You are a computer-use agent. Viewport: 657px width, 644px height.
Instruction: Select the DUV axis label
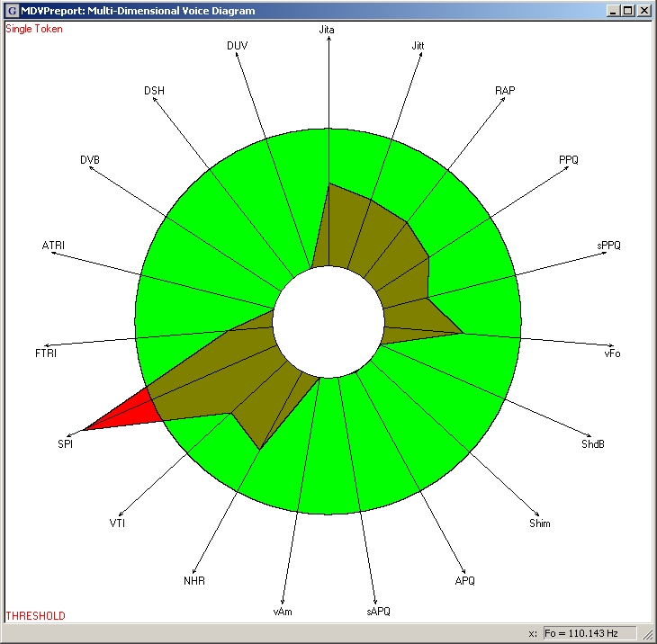coord(238,46)
